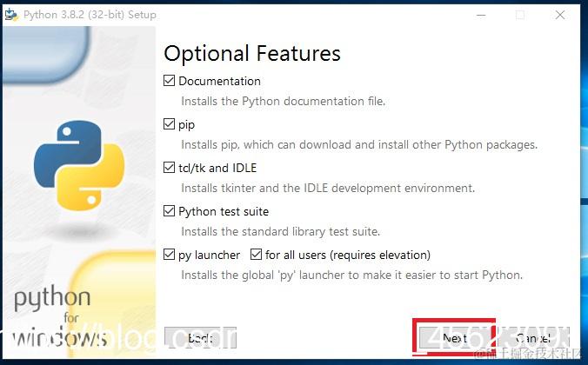The width and height of the screenshot is (588, 365).
Task: Toggle the Python test suite checkbox
Action: pyautogui.click(x=169, y=211)
